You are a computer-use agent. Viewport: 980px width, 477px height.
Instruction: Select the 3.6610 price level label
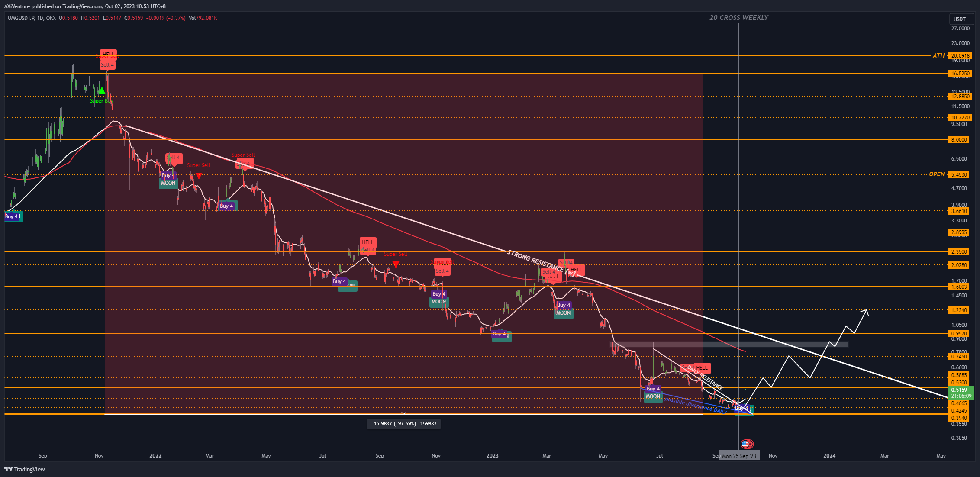(958, 211)
